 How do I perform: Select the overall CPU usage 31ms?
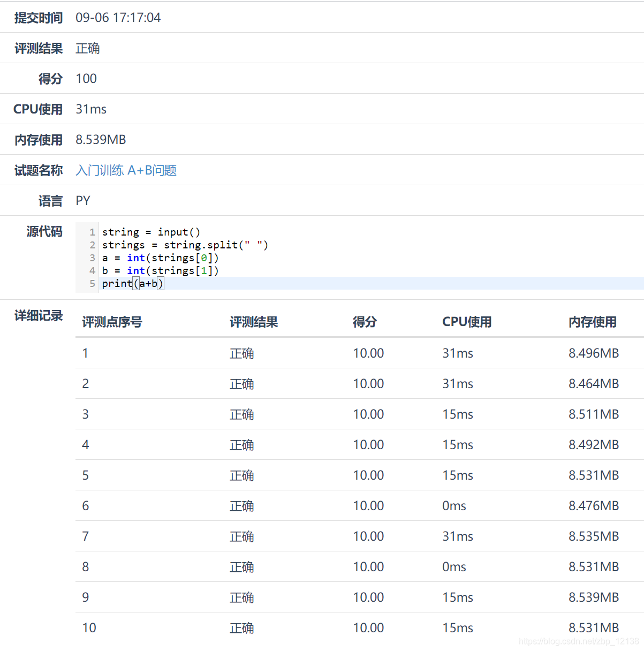91,109
